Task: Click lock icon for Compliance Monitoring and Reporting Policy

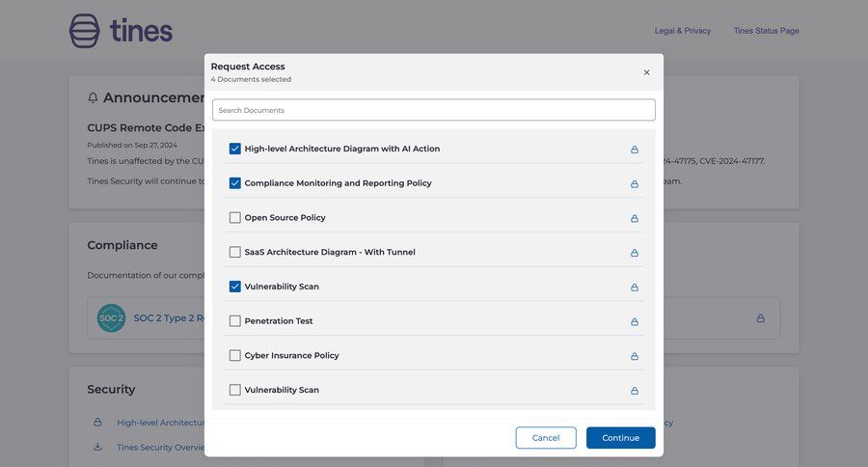Action: point(635,184)
